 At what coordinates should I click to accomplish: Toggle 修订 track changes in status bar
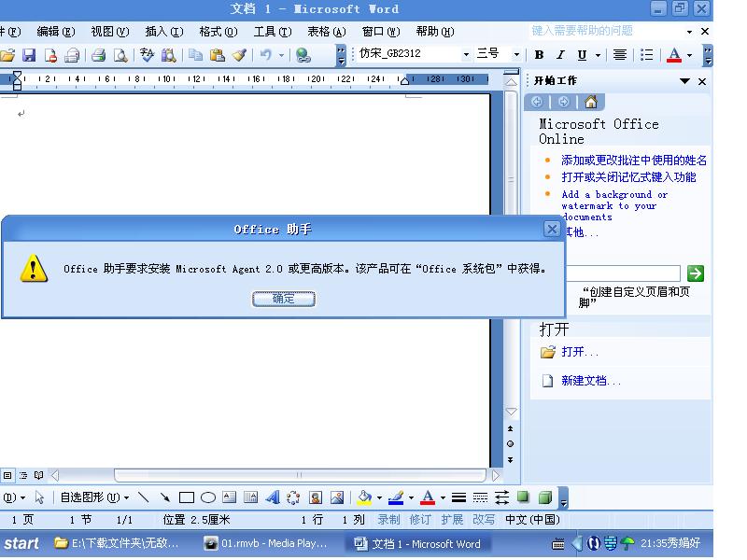click(x=420, y=520)
